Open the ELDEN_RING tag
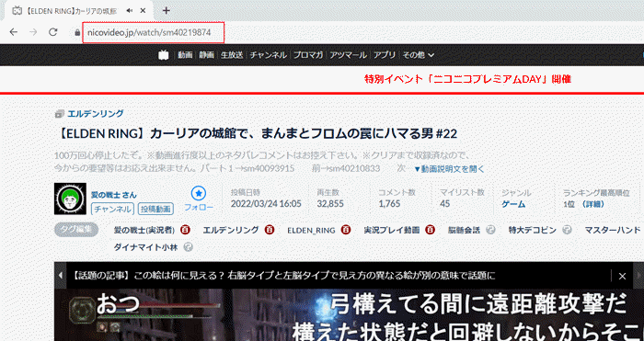The width and height of the screenshot is (644, 341). tap(311, 231)
